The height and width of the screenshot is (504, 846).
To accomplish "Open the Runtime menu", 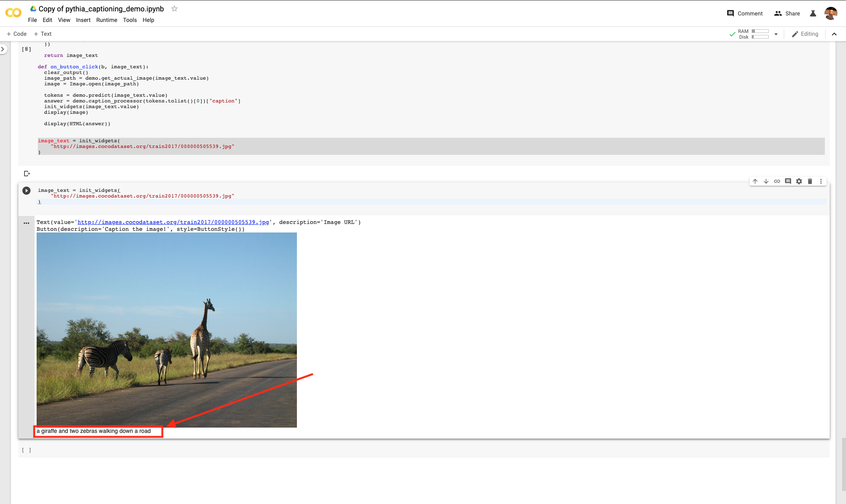I will pyautogui.click(x=107, y=20).
